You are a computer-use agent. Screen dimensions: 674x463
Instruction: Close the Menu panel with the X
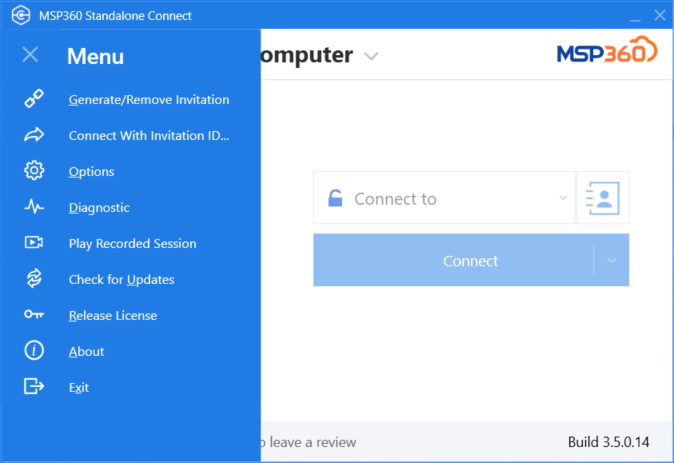30,55
